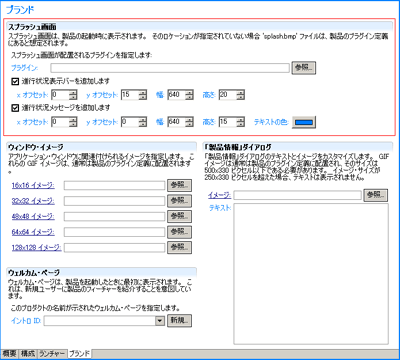Click the ウィンドウ・イメージ section header
Image resolution: width=400 pixels, height=360 pixels.
click(x=36, y=147)
